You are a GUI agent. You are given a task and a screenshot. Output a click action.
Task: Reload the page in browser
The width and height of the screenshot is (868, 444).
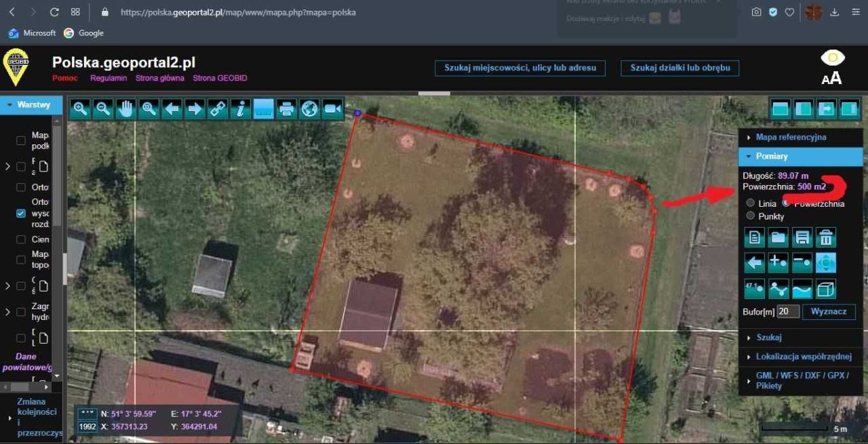[x=55, y=12]
